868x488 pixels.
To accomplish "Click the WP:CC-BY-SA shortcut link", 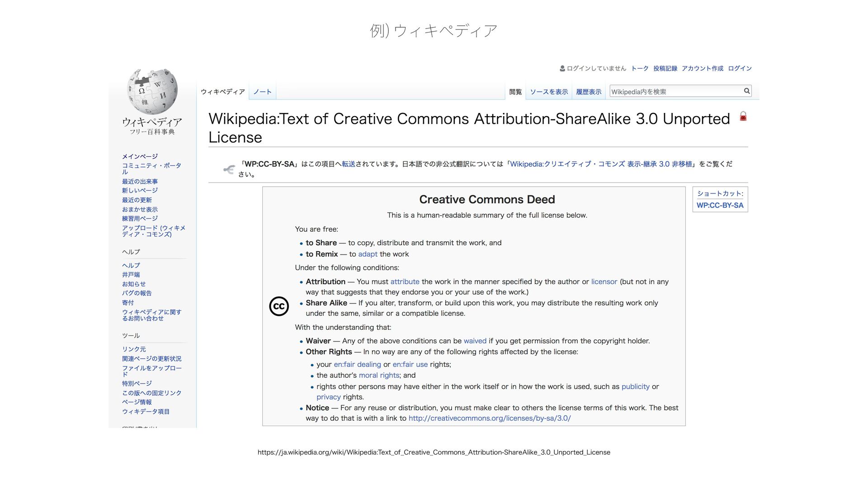I will [720, 205].
